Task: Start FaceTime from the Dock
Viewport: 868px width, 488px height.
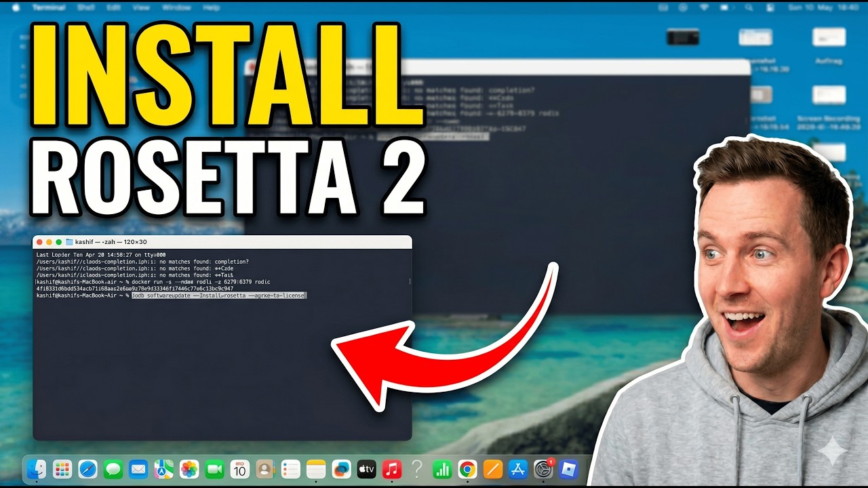Action: tap(214, 468)
